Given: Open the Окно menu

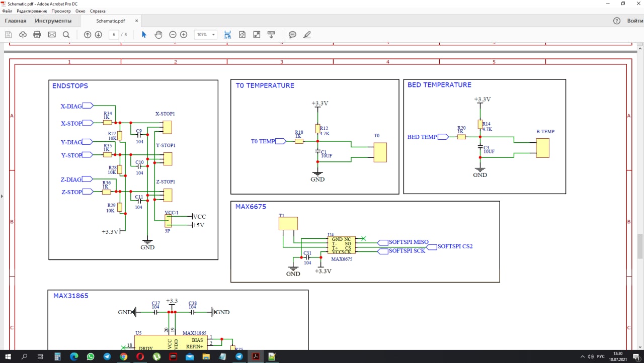Looking at the screenshot, I should 80,11.
